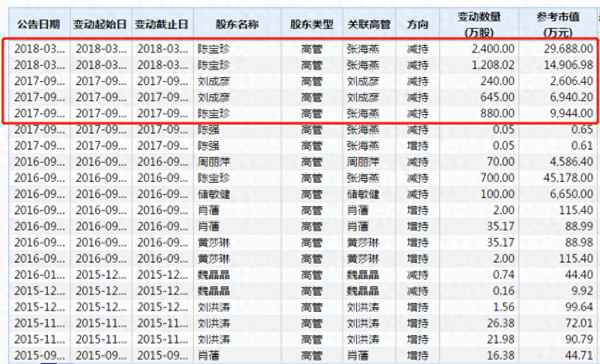Sort by 参考市值(万元) column header
The image size is (600, 364).
558,24
